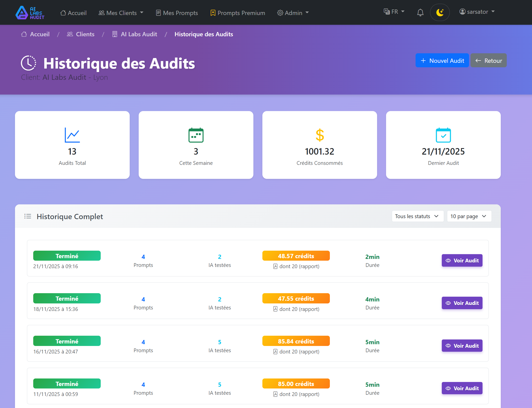Open Prompts Premium from the navigation bar
Viewport: 532px width, 408px height.
(237, 13)
